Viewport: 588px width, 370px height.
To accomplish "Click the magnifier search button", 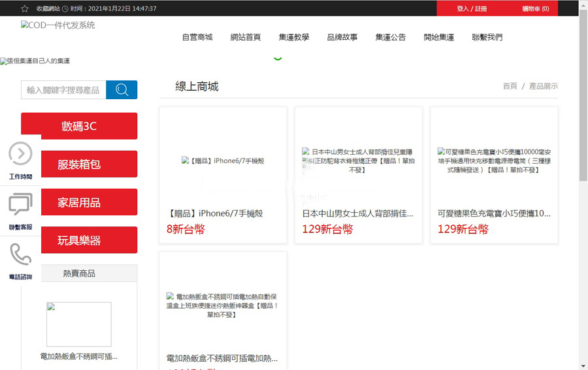I will coord(122,90).
